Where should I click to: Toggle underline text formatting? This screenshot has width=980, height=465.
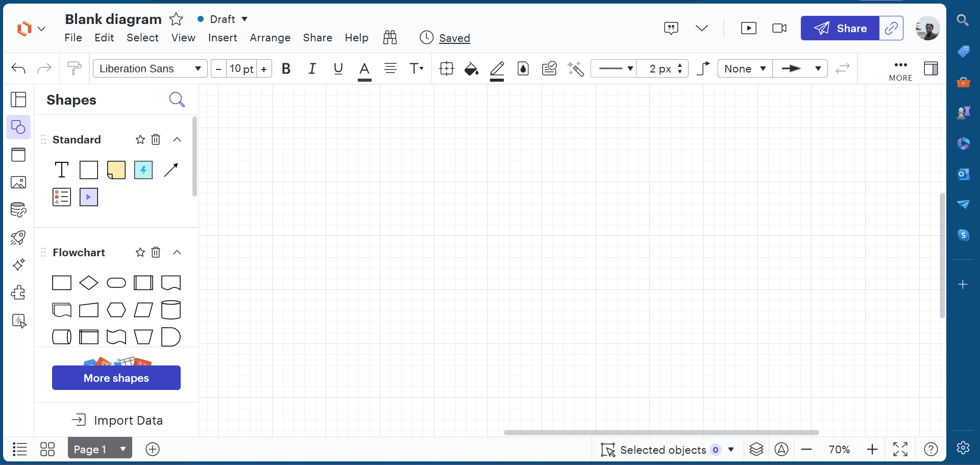click(338, 68)
